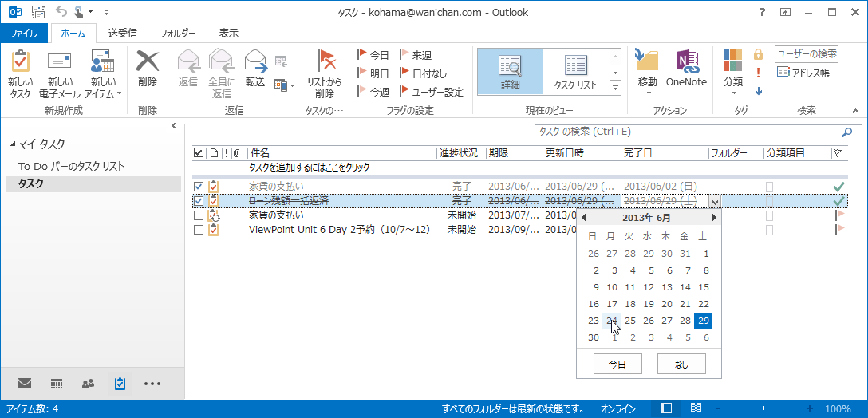Open the Calendar navigation icon
Screen dimensions: 868x418
(x=56, y=383)
